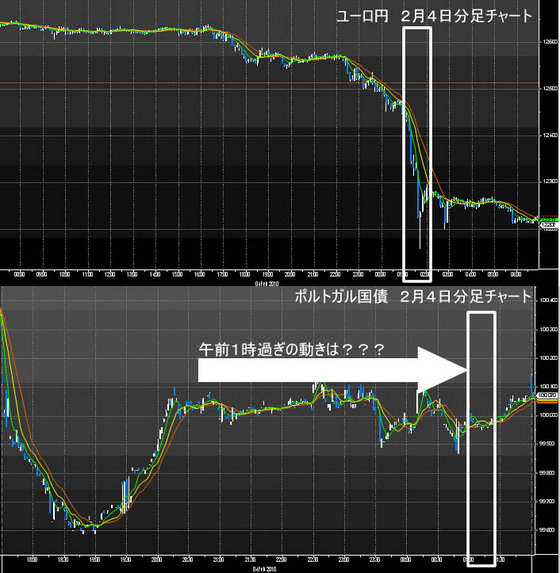Click the horizontal orange line across upper chart
The image size is (560, 573).
(269, 83)
